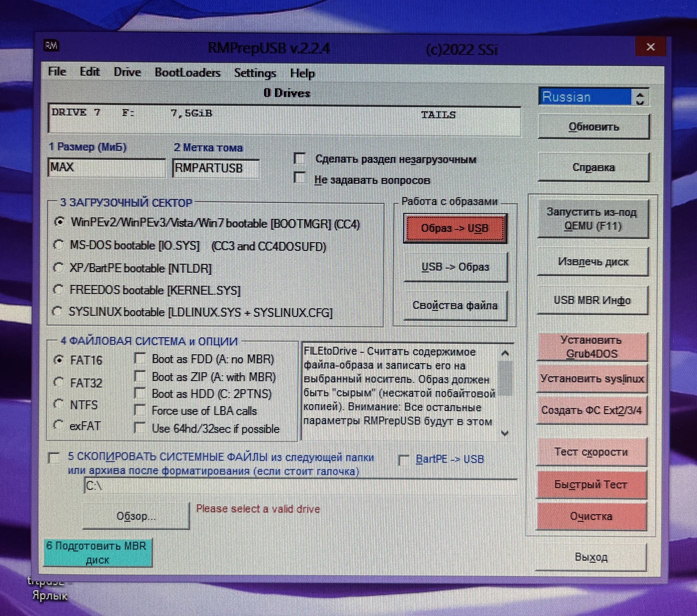697x616 pixels.
Task: Select SYSLINUX bootable [LDLINUX.SYS] option
Action: tap(57, 311)
